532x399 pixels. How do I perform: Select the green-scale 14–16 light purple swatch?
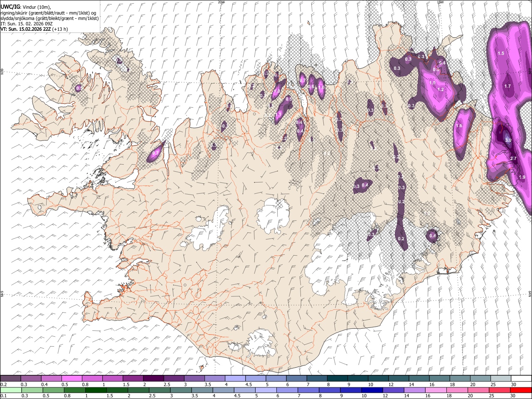coord(414,390)
